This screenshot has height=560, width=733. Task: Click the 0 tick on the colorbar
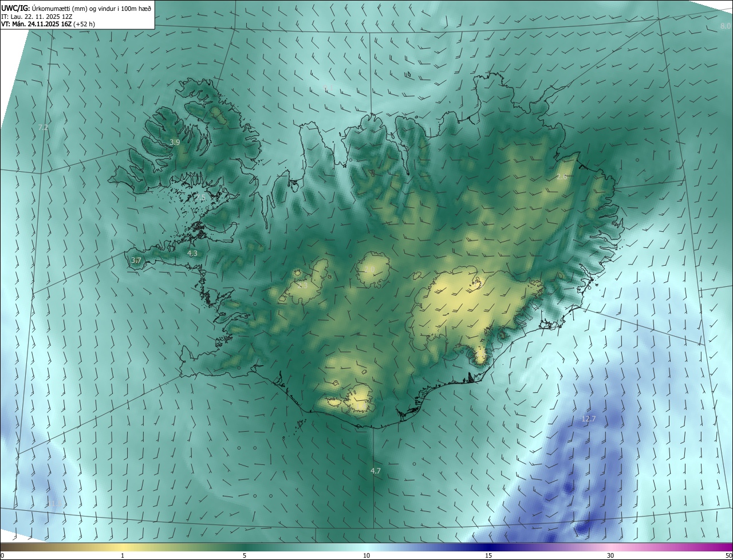point(2,555)
